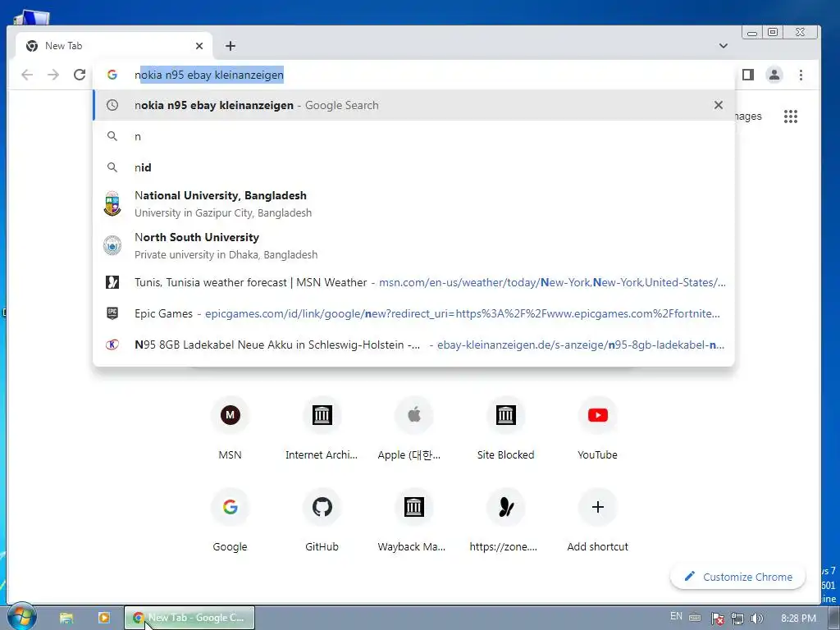840x630 pixels.
Task: Go back with the back arrow
Action: pyautogui.click(x=27, y=75)
